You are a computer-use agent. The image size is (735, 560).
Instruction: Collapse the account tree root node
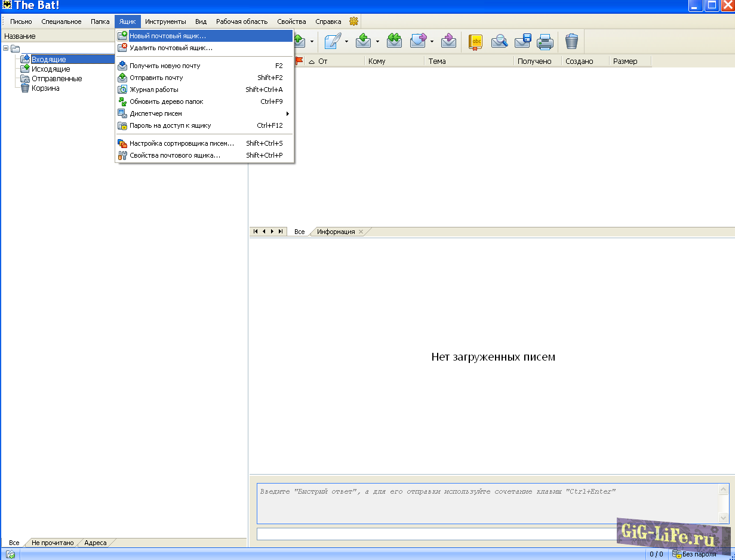pos(6,48)
